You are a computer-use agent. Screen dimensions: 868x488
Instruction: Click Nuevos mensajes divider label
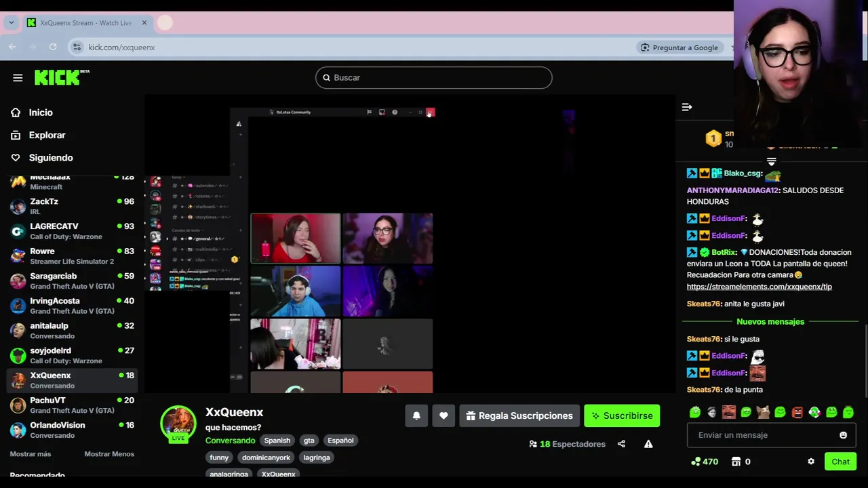[x=770, y=321]
